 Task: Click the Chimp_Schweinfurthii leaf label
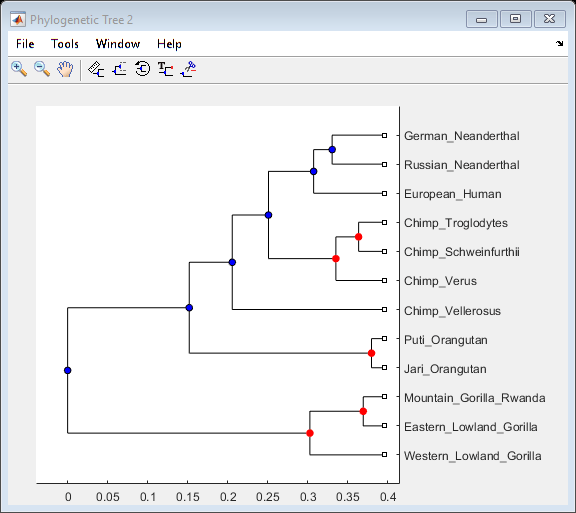(462, 252)
